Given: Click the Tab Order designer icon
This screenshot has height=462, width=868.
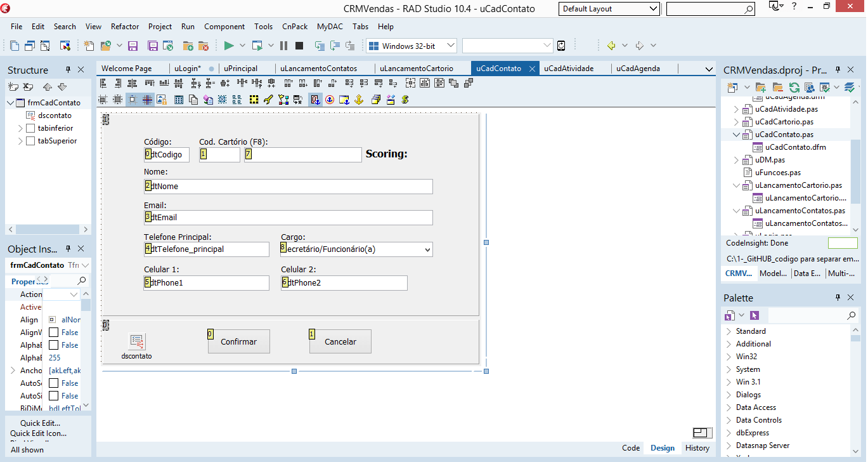Looking at the screenshot, I should coord(315,100).
